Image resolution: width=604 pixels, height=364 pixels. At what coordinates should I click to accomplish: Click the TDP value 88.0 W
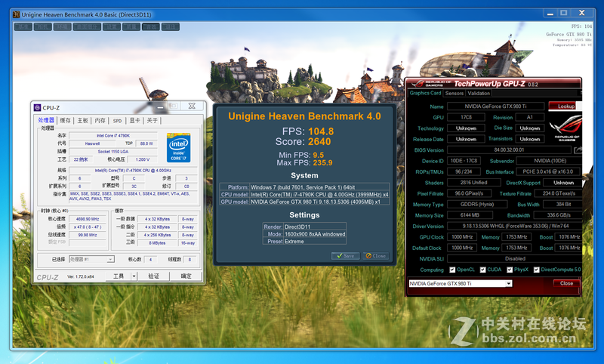146,143
